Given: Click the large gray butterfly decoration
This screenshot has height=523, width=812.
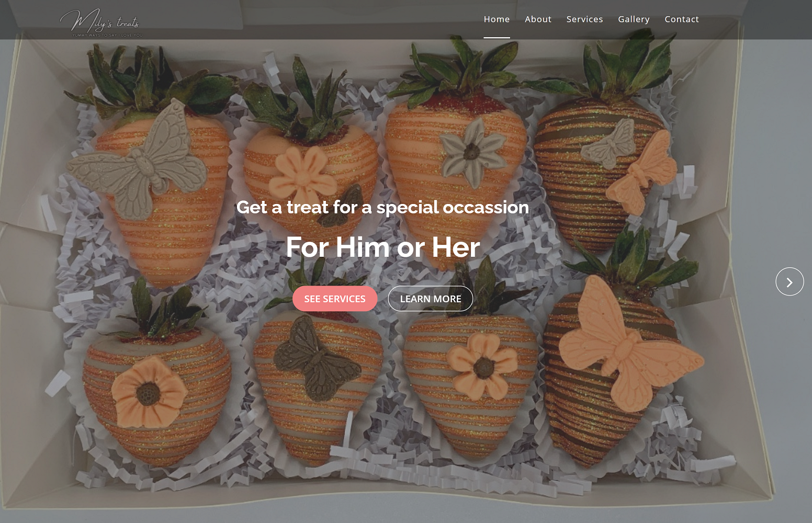Looking at the screenshot, I should click(139, 160).
